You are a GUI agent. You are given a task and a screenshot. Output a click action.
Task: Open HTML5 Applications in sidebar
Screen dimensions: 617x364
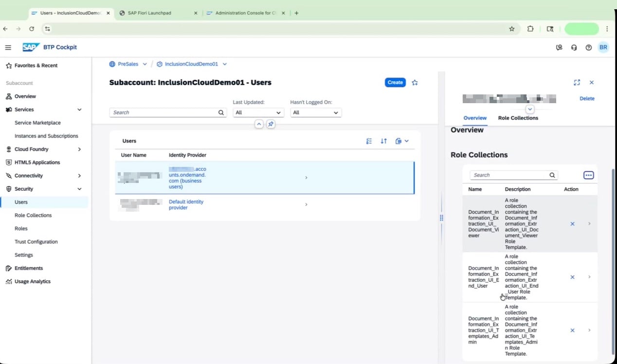(x=37, y=163)
